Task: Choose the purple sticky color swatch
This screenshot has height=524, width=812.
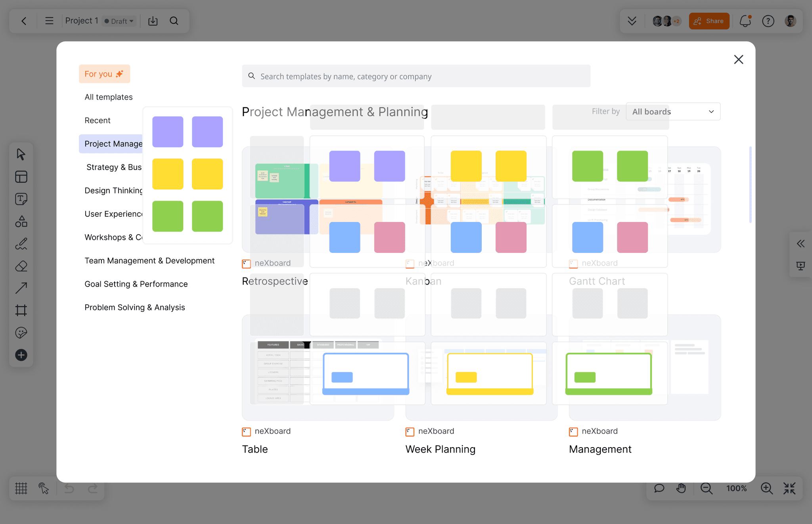Action: [168, 132]
